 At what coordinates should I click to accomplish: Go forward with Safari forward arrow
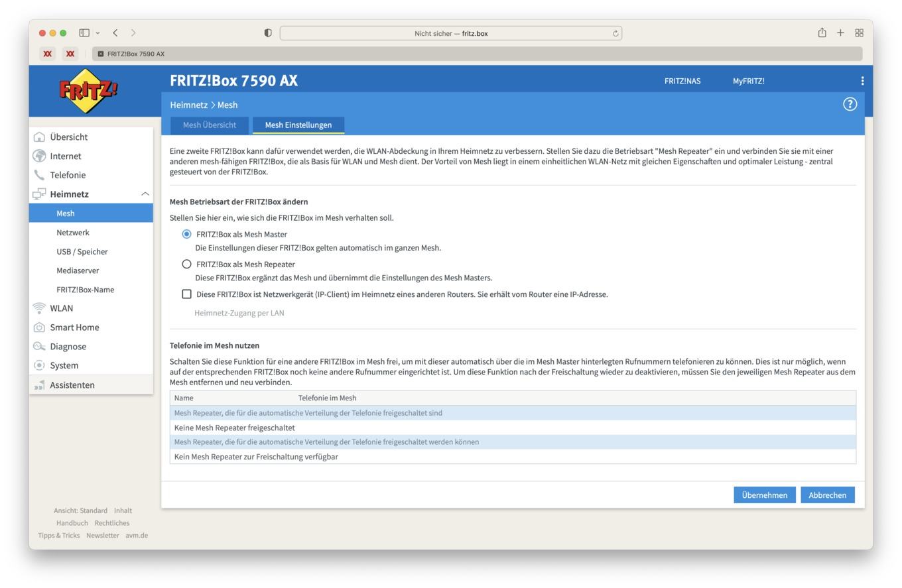click(x=133, y=33)
